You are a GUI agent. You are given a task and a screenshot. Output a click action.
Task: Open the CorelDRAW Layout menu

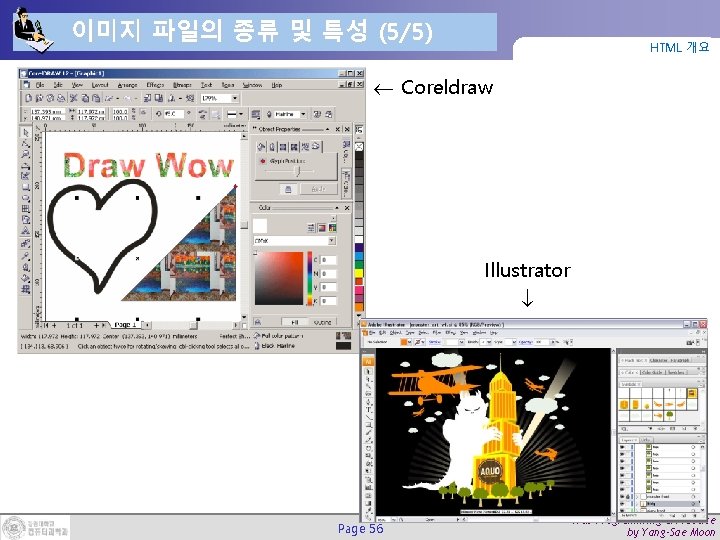100,85
